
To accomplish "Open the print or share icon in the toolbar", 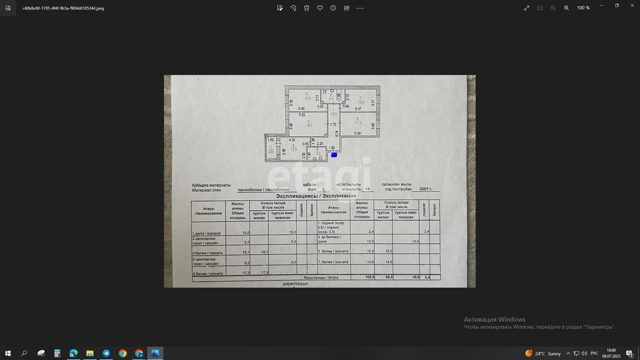I will (347, 8).
